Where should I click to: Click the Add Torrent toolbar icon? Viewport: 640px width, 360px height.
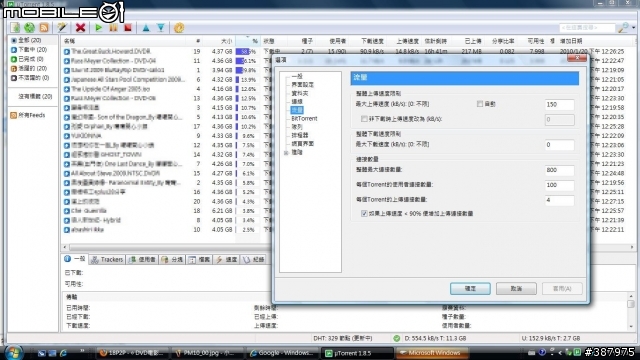pyautogui.click(x=16, y=28)
